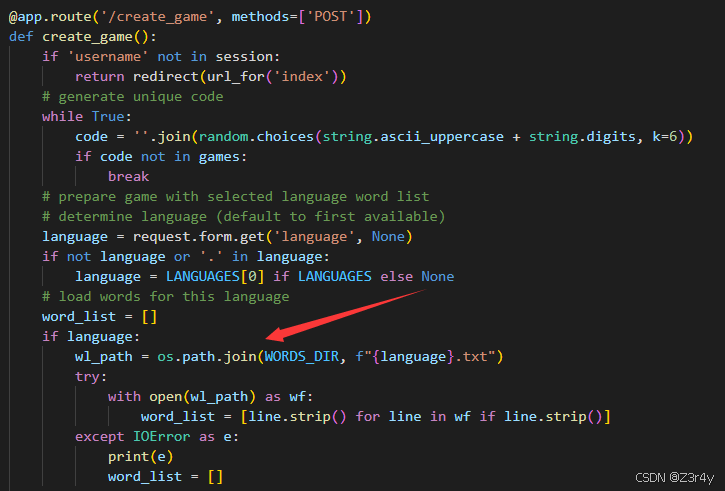Click the '# prepare game with selected language' comment
The height and width of the screenshot is (491, 725).
236,196
